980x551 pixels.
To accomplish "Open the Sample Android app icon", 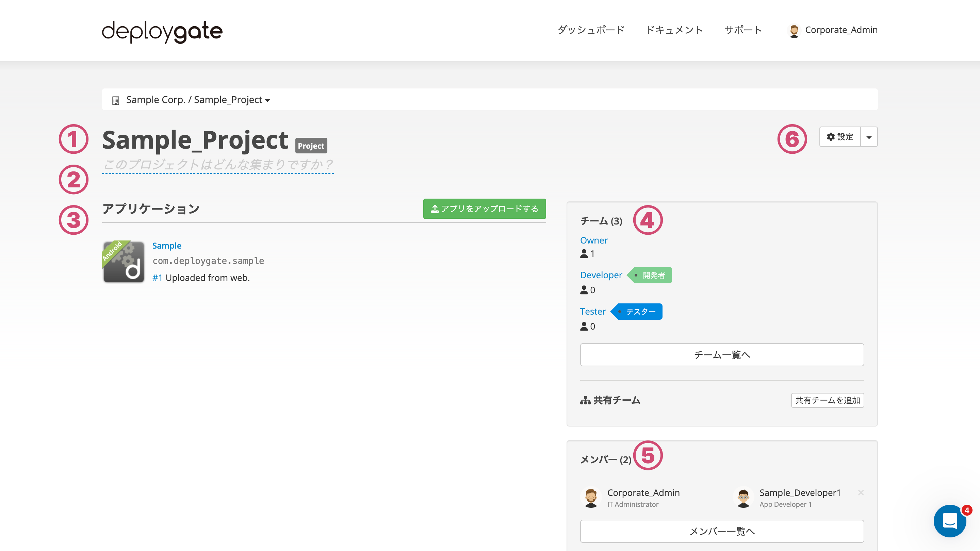I will pos(124,262).
